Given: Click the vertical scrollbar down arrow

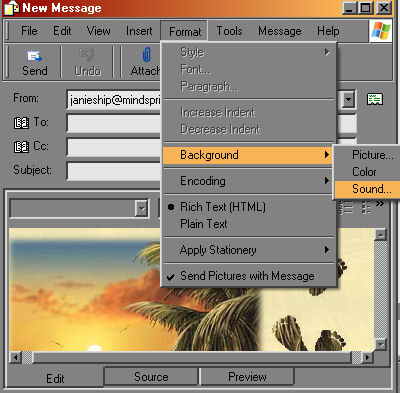Looking at the screenshot, I should (x=380, y=344).
